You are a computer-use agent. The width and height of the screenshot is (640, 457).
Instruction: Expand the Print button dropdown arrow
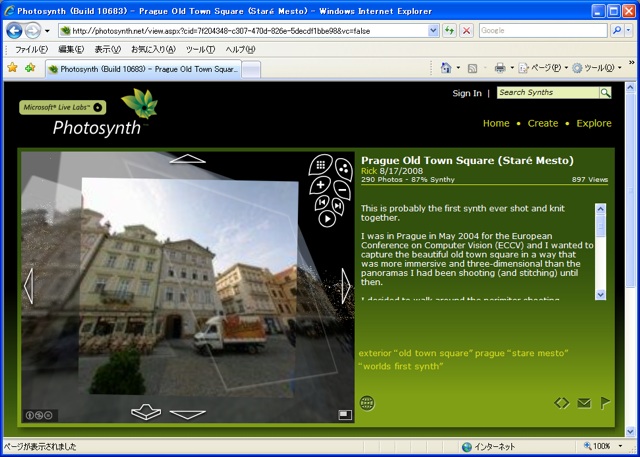512,68
